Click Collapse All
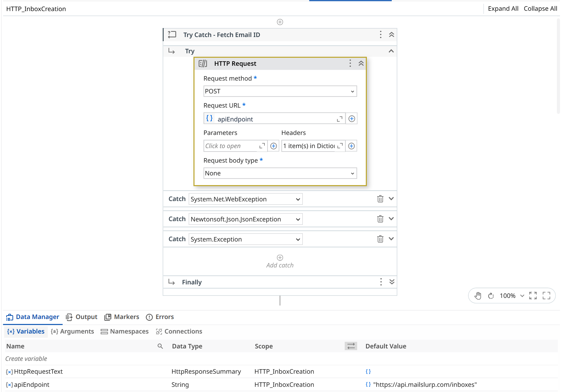 pos(540,8)
